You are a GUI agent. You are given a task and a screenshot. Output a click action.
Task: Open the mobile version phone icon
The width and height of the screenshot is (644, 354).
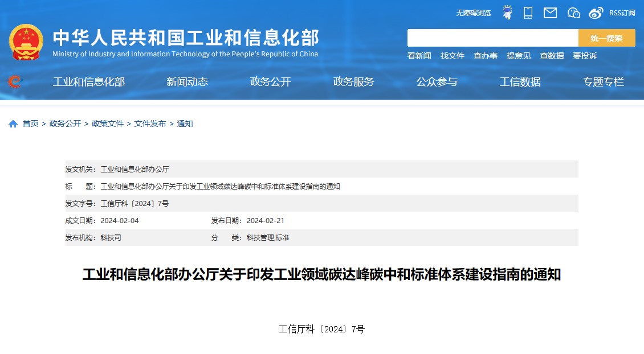coord(528,13)
